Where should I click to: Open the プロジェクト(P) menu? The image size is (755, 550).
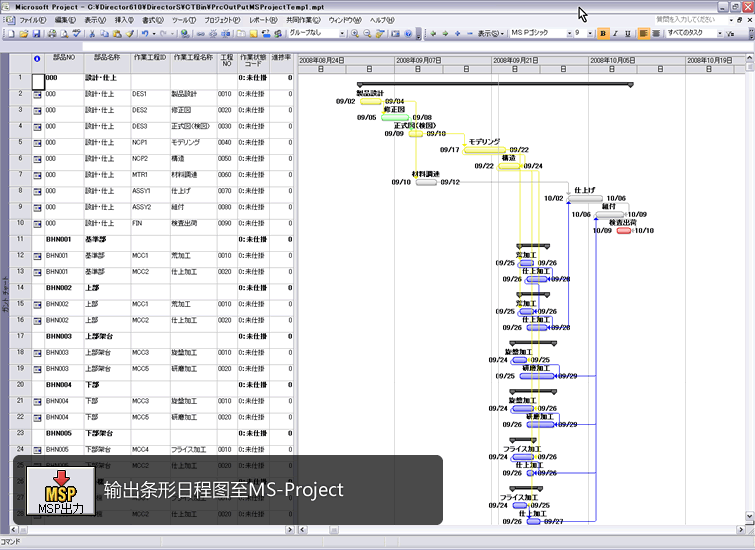(x=222, y=20)
